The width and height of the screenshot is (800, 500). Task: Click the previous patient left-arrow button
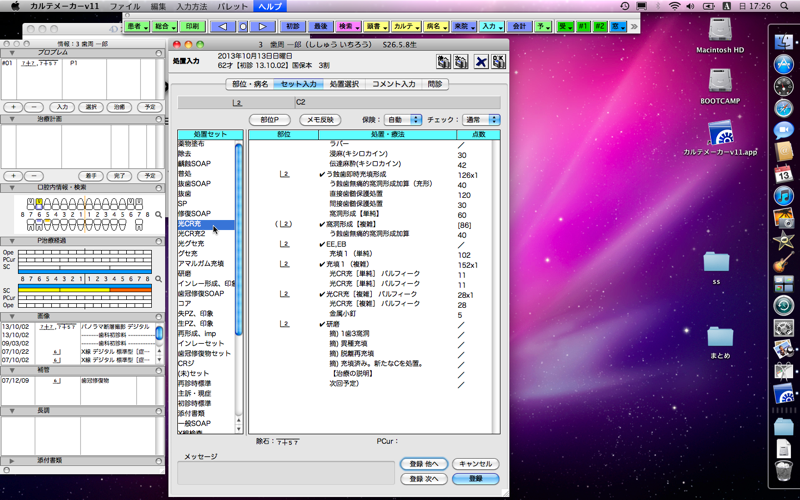(x=223, y=26)
